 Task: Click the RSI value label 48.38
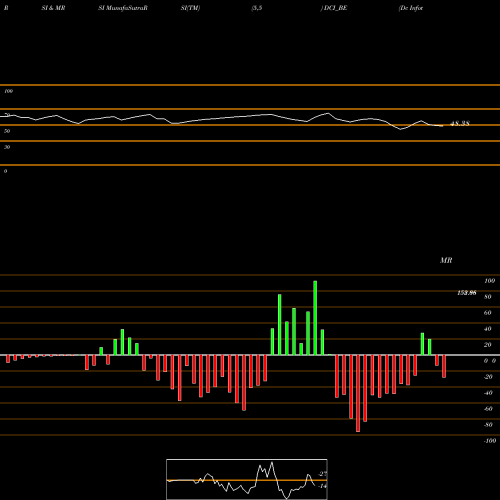pos(460,123)
